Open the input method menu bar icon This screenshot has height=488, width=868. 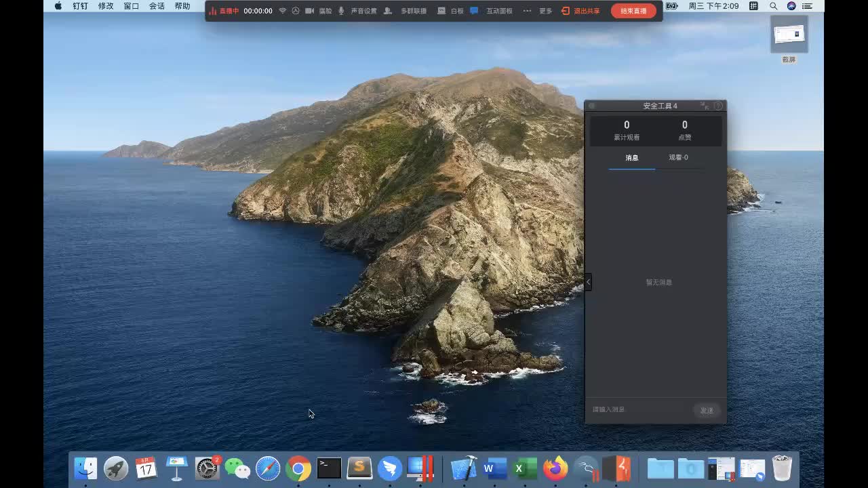point(754,6)
